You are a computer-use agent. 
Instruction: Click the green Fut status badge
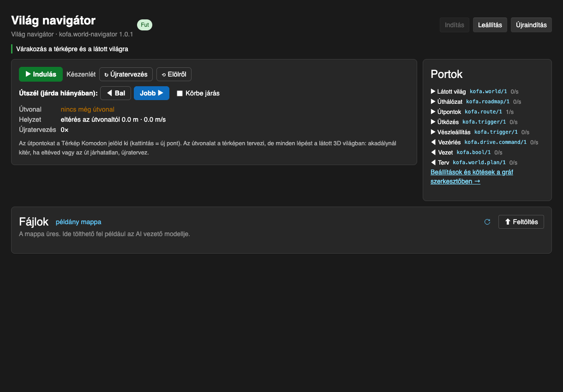(x=145, y=25)
